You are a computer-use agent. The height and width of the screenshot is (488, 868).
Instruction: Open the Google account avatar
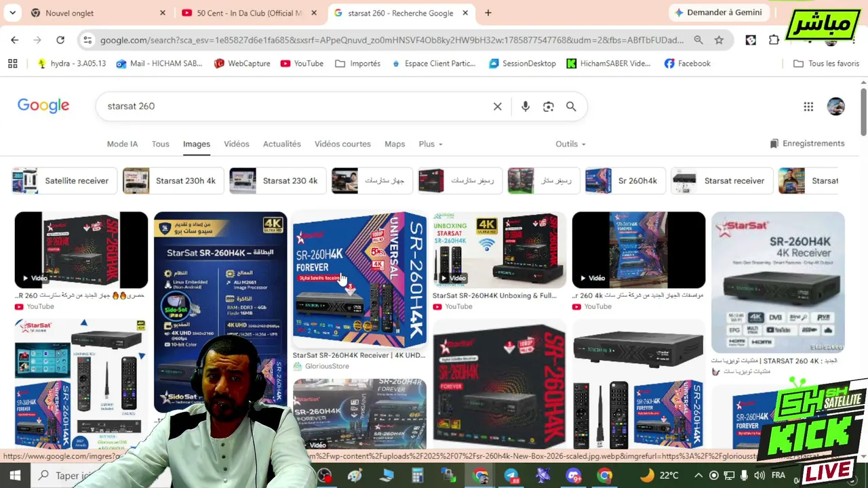pos(836,106)
